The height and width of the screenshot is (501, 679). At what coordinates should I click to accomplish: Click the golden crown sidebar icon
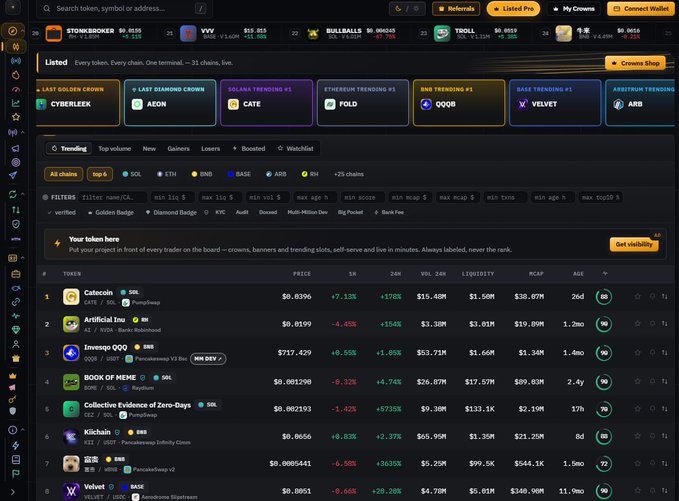13,375
